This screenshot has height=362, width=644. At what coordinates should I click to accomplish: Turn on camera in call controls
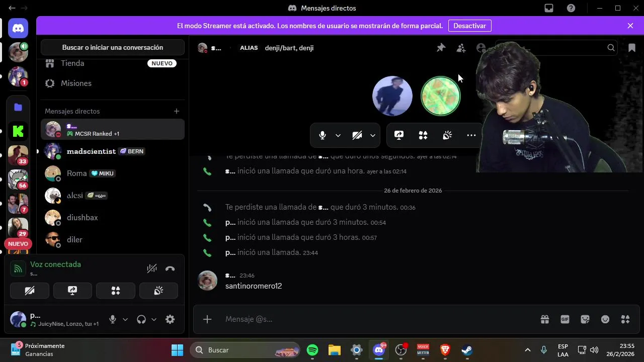(x=357, y=135)
